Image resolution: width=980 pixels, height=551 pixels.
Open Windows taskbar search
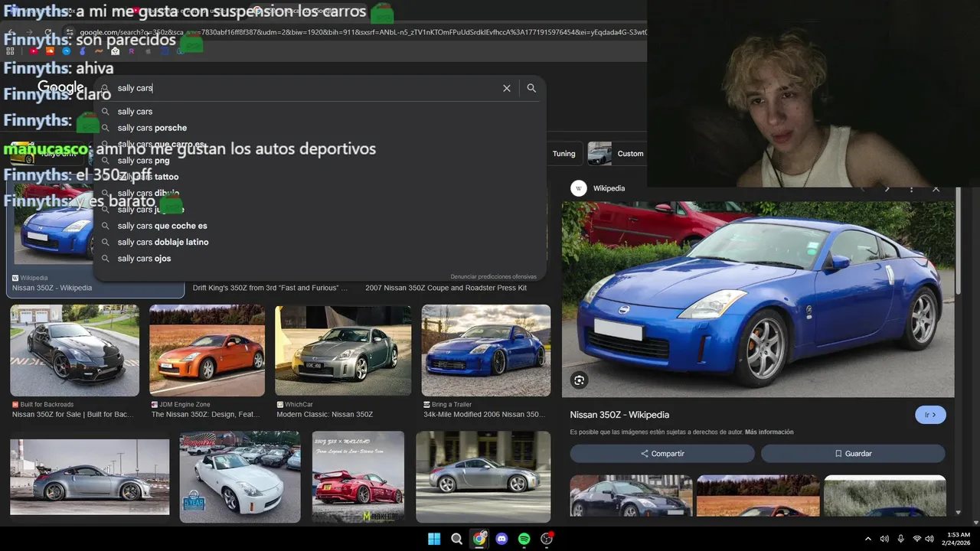pyautogui.click(x=456, y=539)
